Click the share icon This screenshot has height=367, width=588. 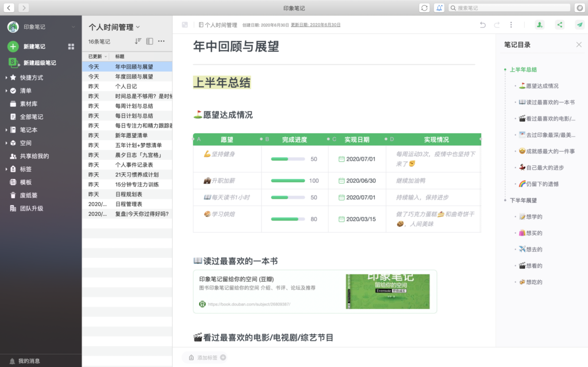pos(560,25)
